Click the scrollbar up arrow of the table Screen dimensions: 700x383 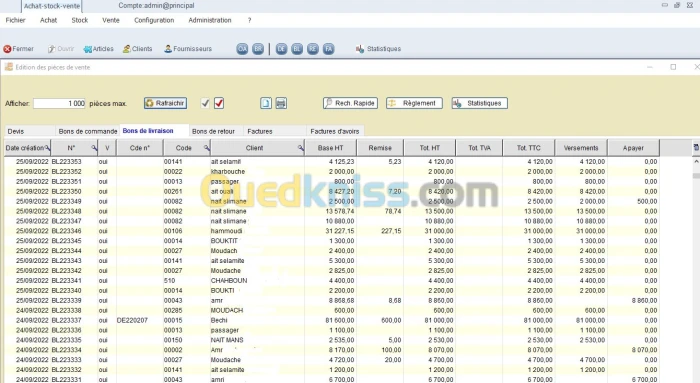coord(696,162)
